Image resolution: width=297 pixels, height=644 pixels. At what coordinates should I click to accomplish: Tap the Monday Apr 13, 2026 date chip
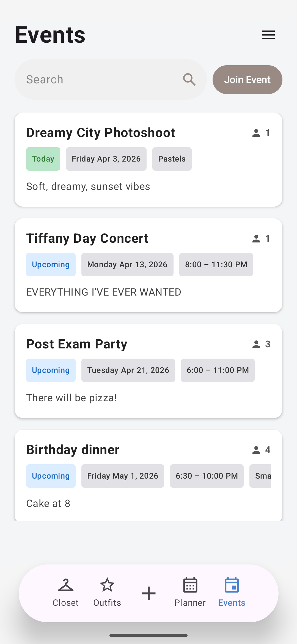(127, 264)
